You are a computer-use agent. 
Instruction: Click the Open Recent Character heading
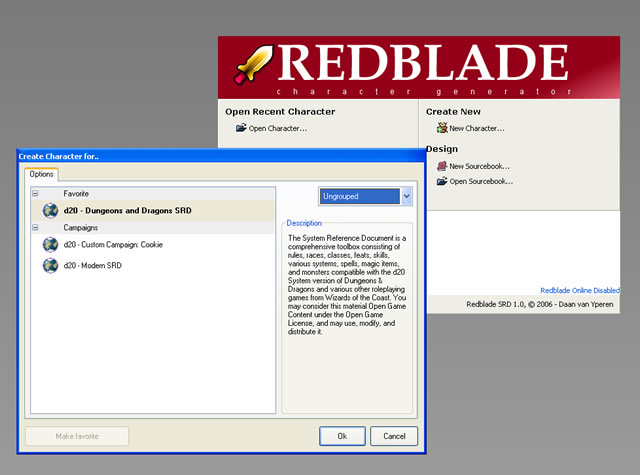(280, 112)
